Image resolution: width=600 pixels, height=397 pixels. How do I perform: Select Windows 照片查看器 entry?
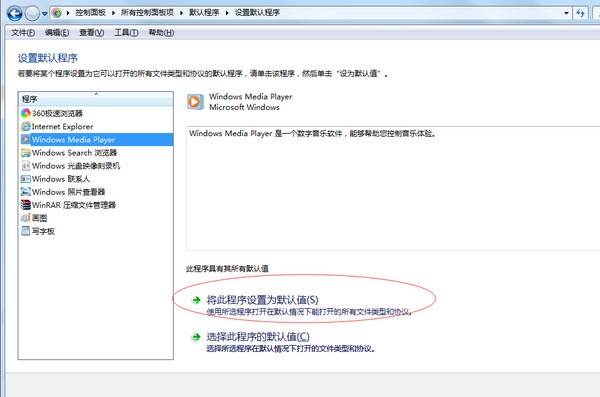(68, 192)
